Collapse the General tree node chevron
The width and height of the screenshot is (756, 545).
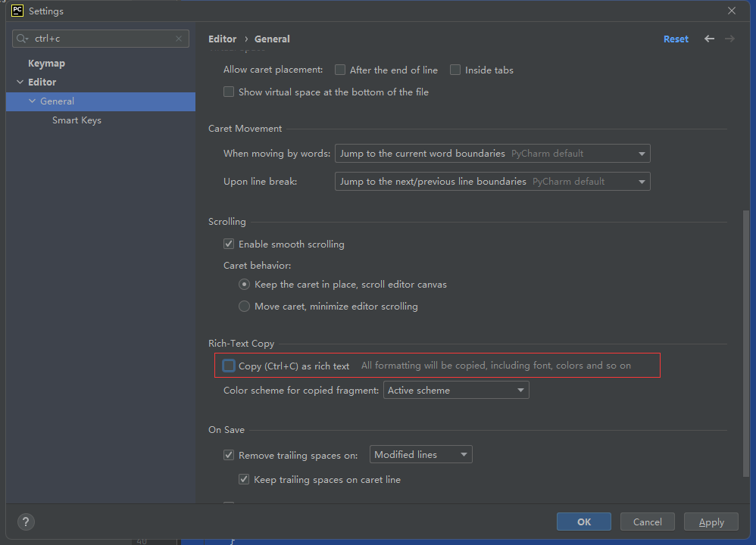click(32, 101)
